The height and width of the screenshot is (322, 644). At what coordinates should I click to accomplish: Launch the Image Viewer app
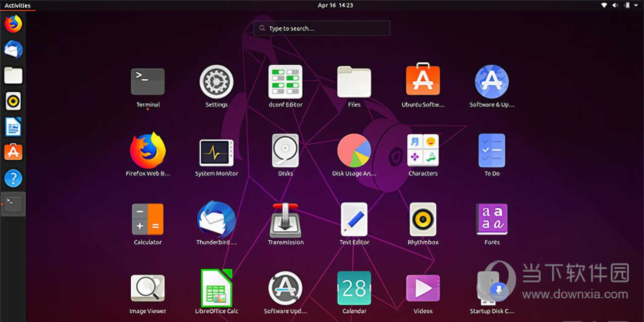pos(148,288)
